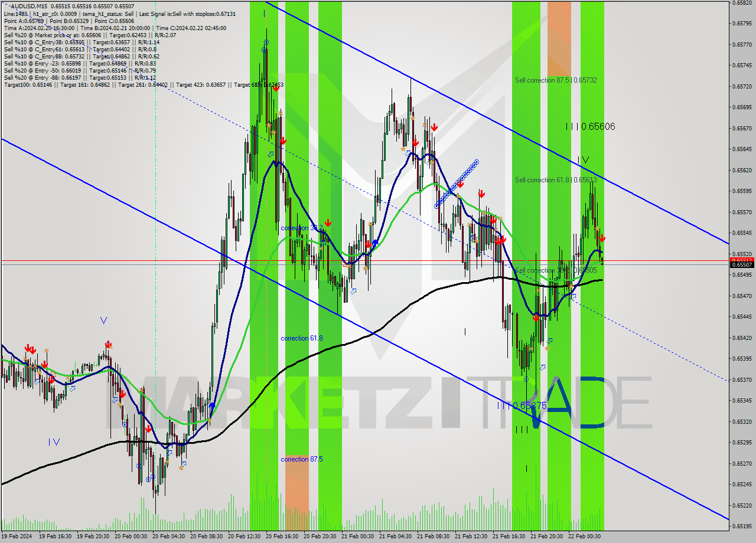Click price axis label 0.65370
This screenshot has height=543, width=756.
pos(742,380)
